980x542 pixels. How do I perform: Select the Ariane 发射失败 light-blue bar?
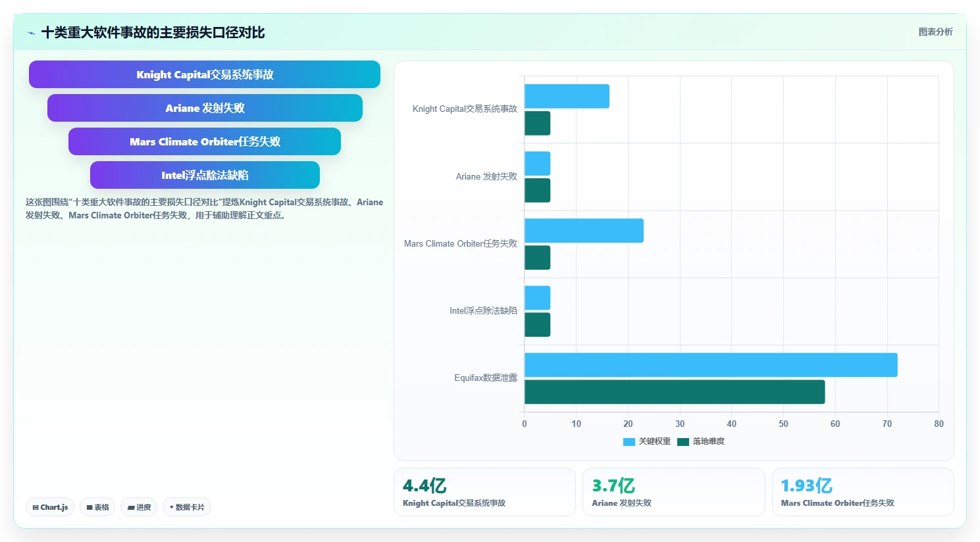[537, 163]
